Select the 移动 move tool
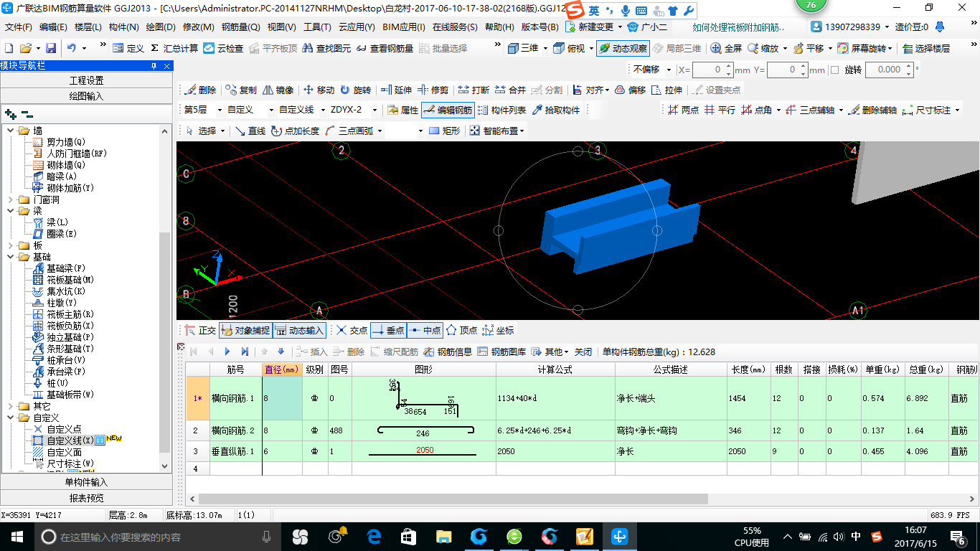This screenshot has width=980, height=551. 319,90
